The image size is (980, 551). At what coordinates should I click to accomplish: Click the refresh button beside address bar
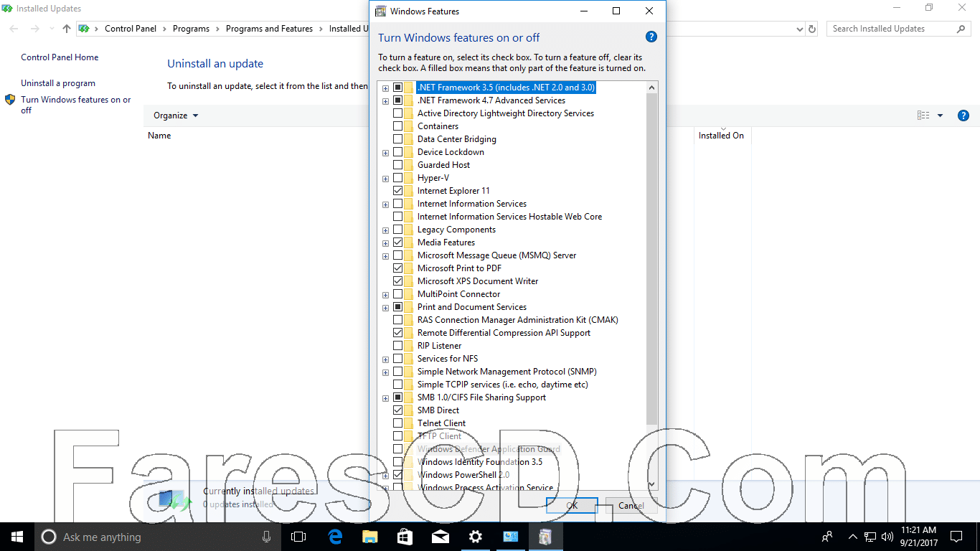812,29
